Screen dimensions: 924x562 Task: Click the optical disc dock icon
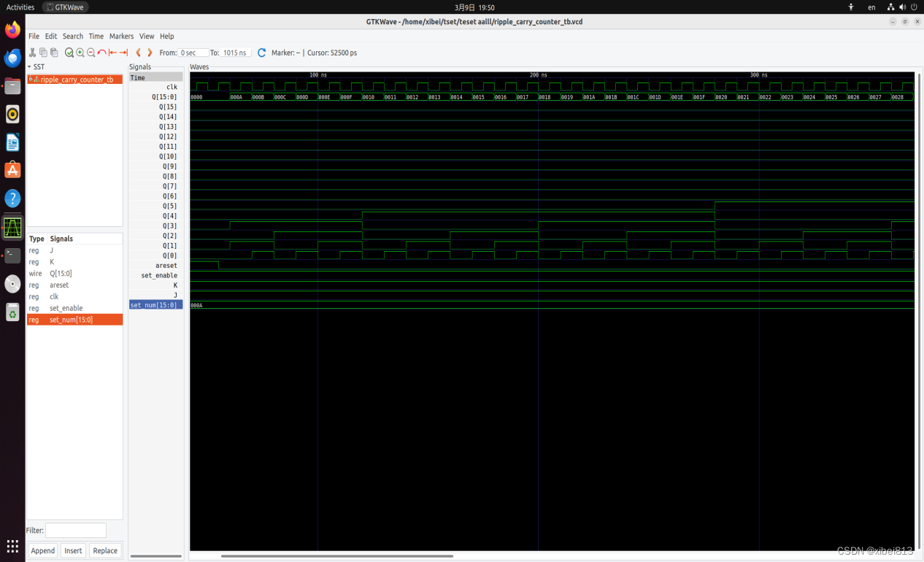point(12,284)
